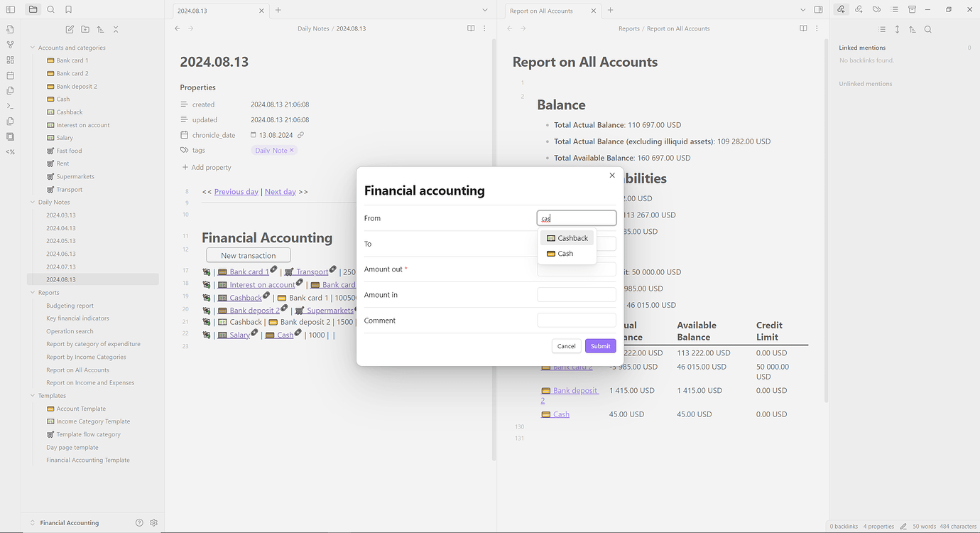Screen dimensions: 980x533
Task: Open the Previous day link
Action: pyautogui.click(x=236, y=191)
